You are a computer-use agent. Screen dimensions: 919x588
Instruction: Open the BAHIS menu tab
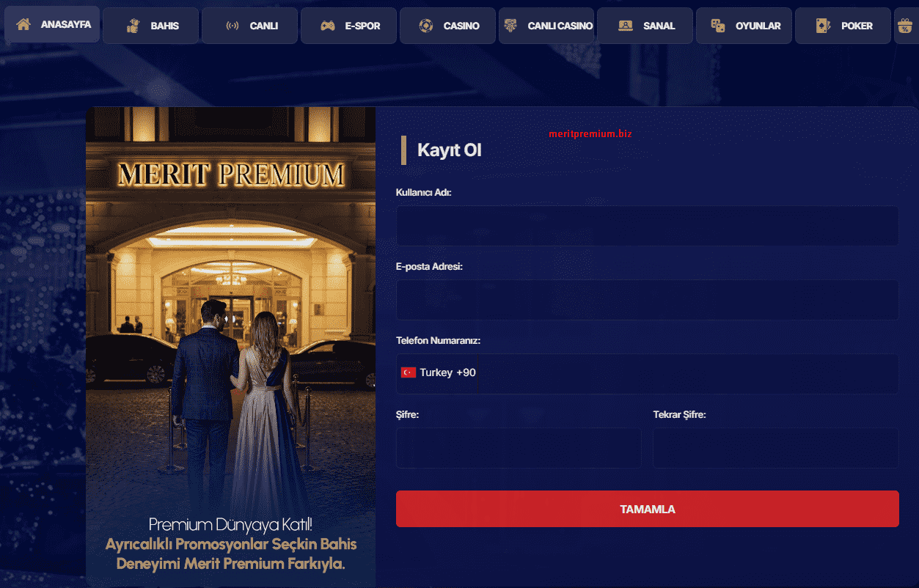click(x=151, y=26)
